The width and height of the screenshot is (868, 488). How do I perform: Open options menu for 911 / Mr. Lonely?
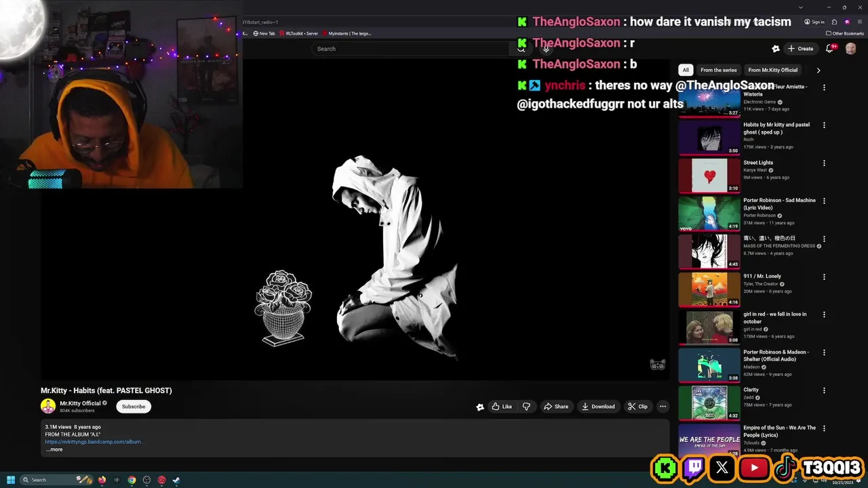click(824, 277)
